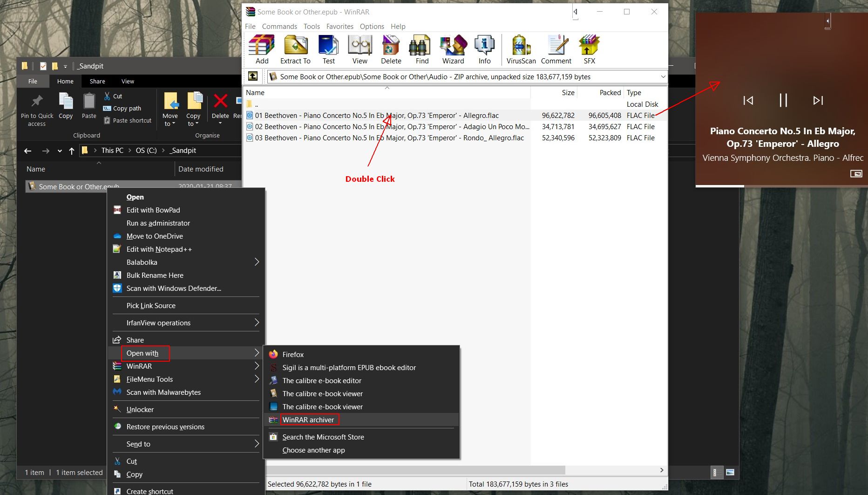Viewport: 868px width, 495px height.
Task: Open the WinRAR File menu
Action: (250, 26)
